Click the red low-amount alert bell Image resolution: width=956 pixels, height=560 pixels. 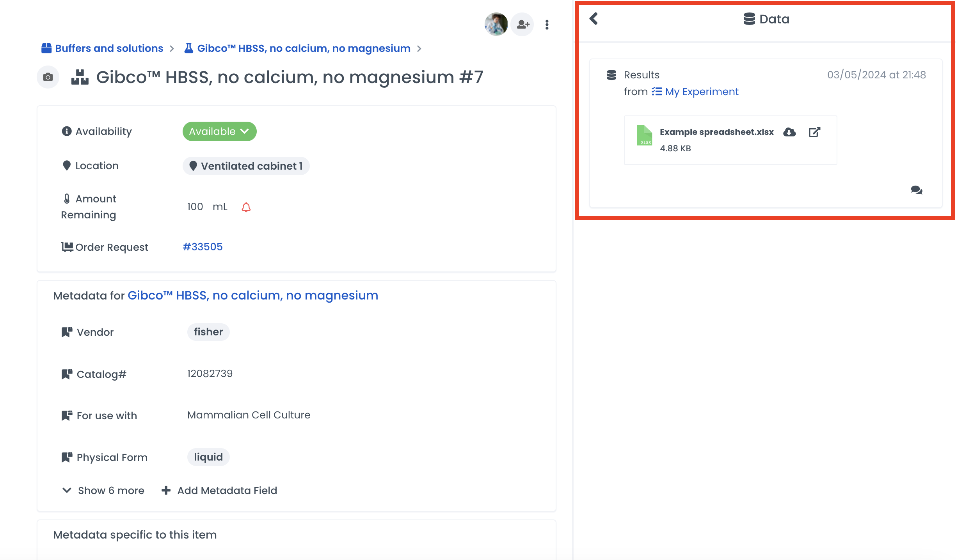pyautogui.click(x=246, y=207)
